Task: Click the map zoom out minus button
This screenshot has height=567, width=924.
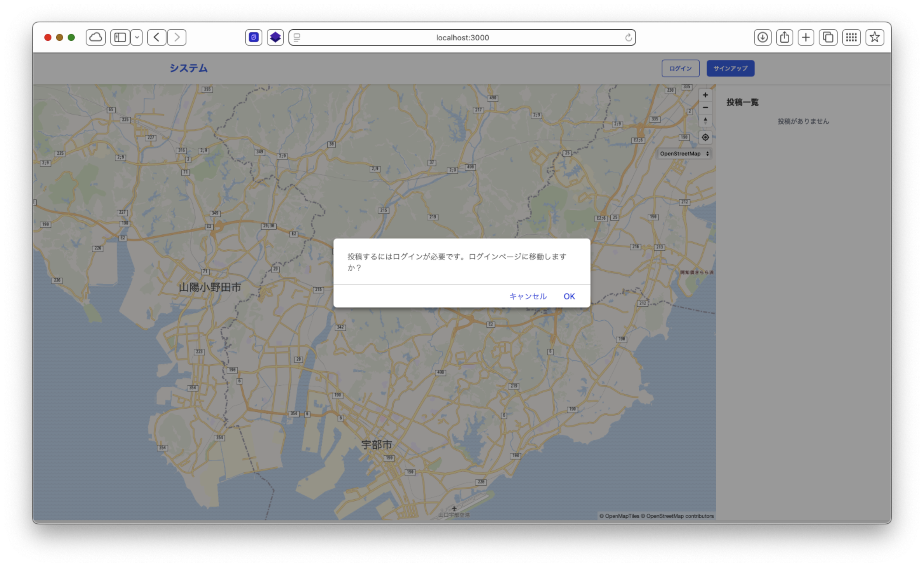Action: [705, 108]
